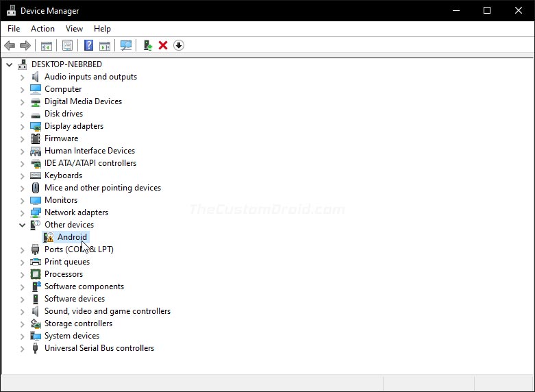535x392 pixels.
Task: Select the Android device with the warning icon
Action: (66, 237)
